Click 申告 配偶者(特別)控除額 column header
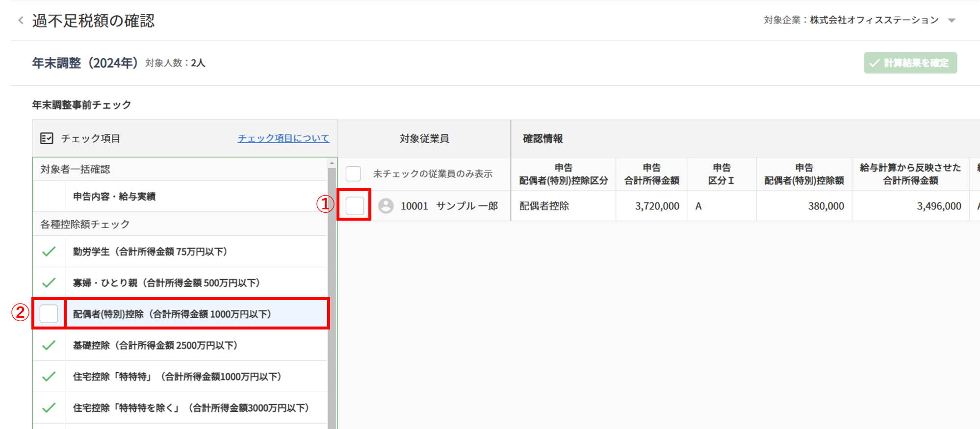Screen dimensions: 980x429 click(x=804, y=174)
